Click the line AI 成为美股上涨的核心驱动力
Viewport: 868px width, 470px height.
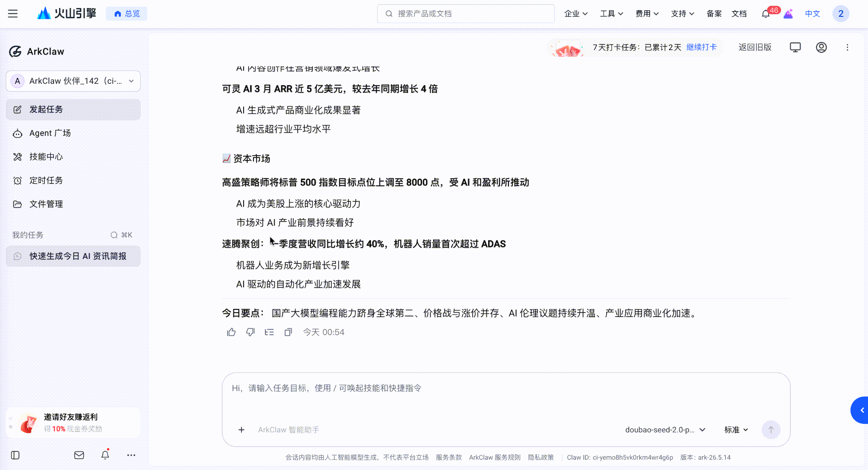tap(298, 204)
